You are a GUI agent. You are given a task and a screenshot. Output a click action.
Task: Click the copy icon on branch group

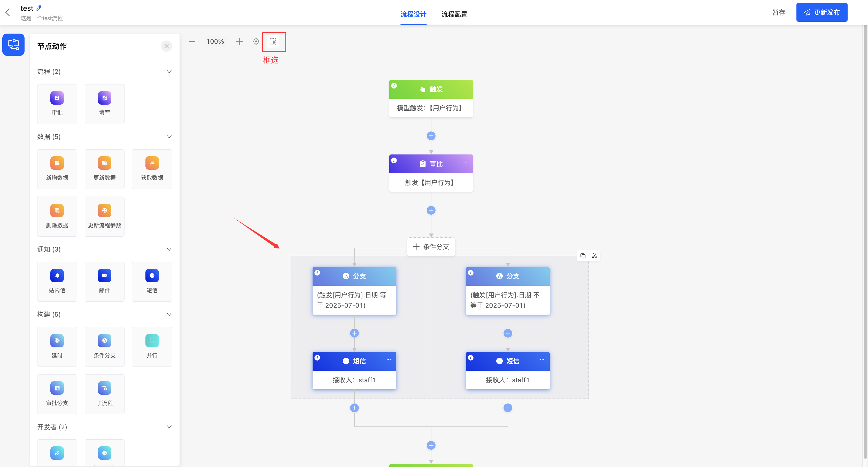583,256
